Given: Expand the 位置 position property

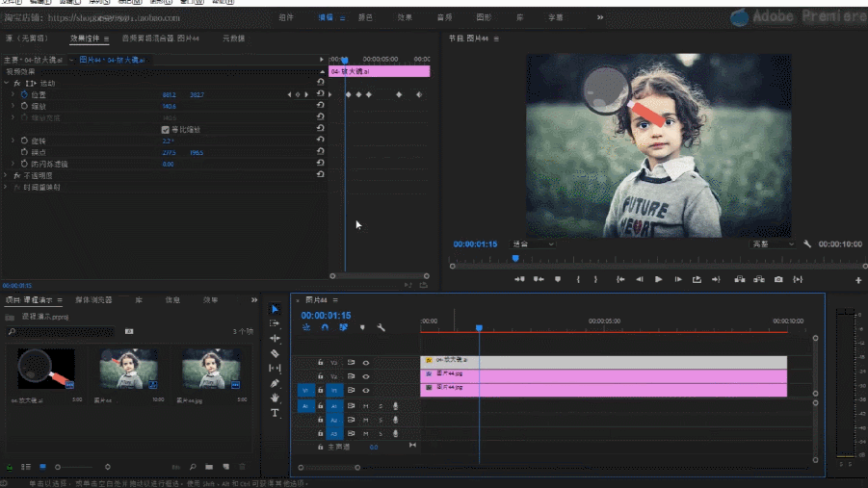Looking at the screenshot, I should pos(13,94).
